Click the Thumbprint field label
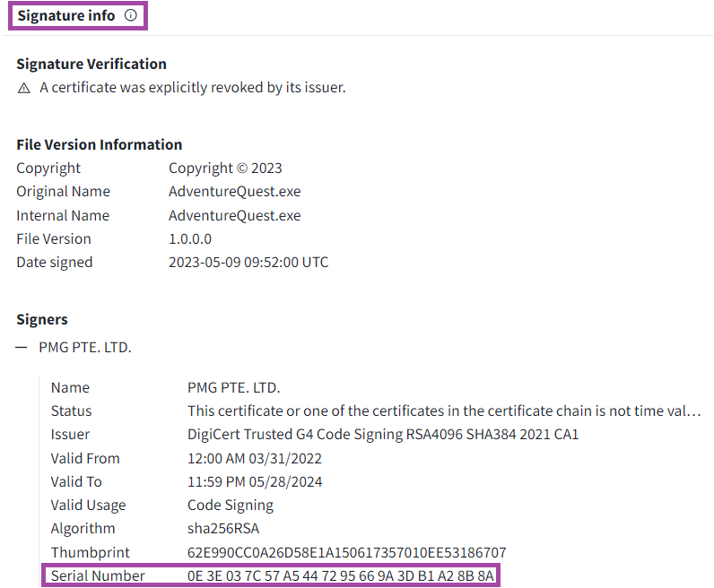Viewport: 714px width, 588px height. [x=91, y=552]
